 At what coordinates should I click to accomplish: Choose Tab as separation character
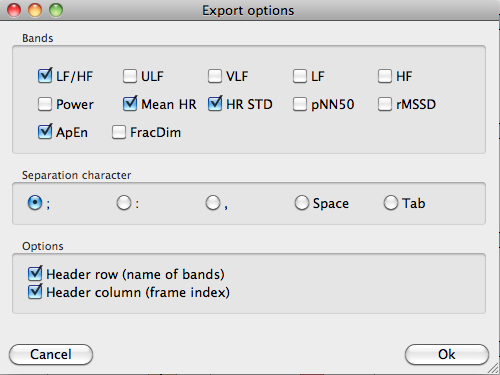click(x=391, y=203)
